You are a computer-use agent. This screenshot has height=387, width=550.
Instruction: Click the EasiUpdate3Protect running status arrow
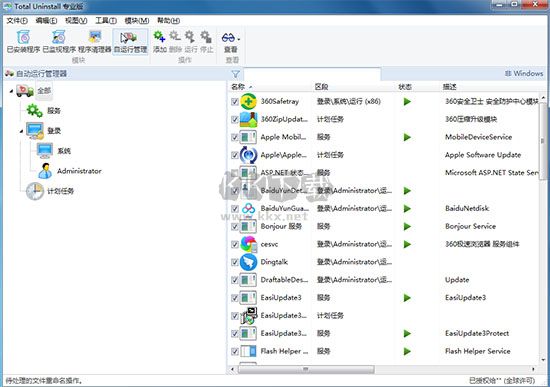[407, 333]
